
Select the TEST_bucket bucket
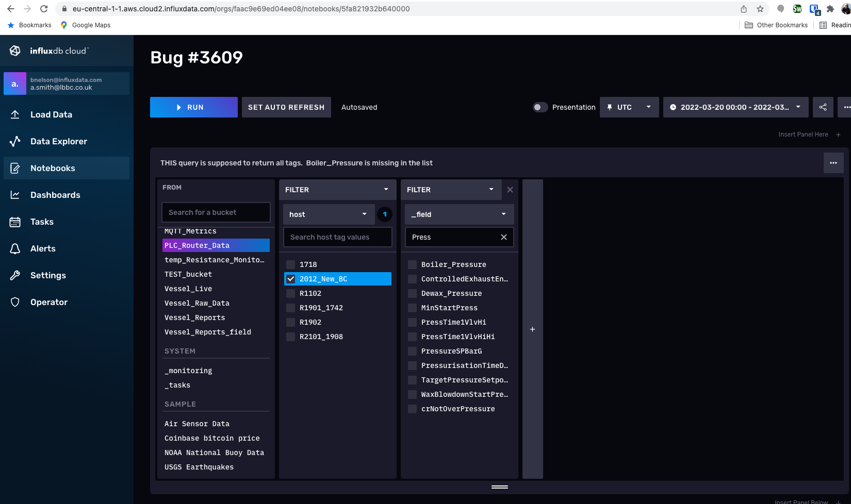click(x=188, y=274)
